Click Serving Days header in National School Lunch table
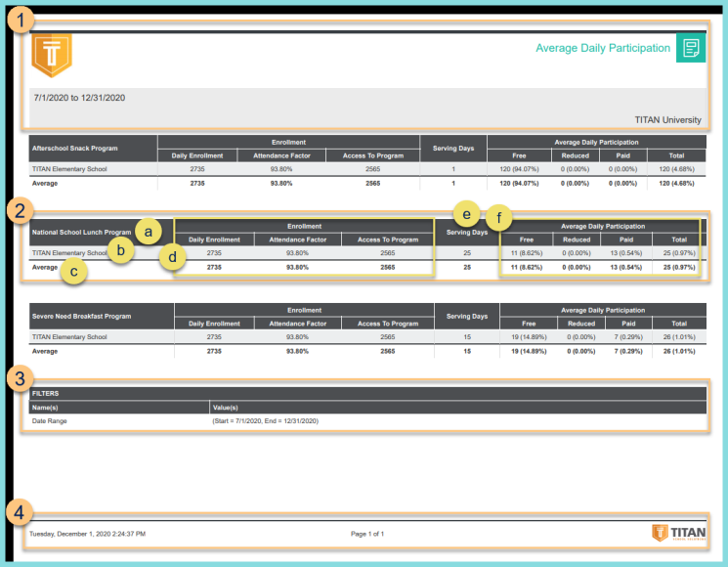728x567 pixels. click(467, 233)
